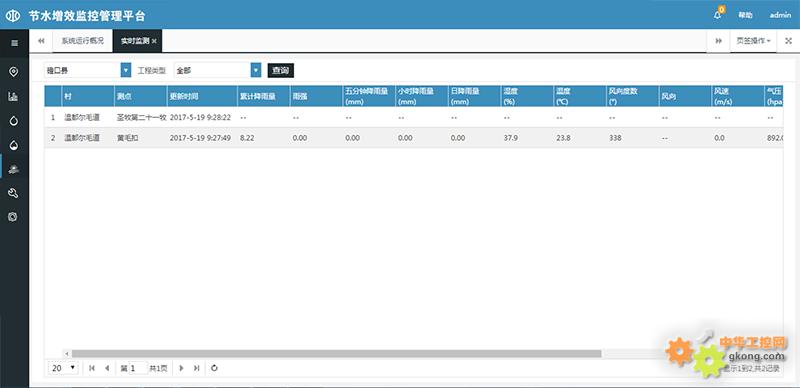Click the notification bell icon
Image resolution: width=800 pixels, height=388 pixels.
pyautogui.click(x=718, y=15)
